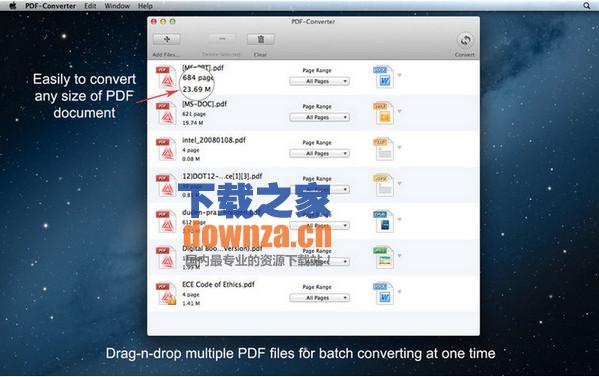Screen dimensions: 599x377
Task: Expand format arrow beside first row DOCX icon
Action: (400, 75)
